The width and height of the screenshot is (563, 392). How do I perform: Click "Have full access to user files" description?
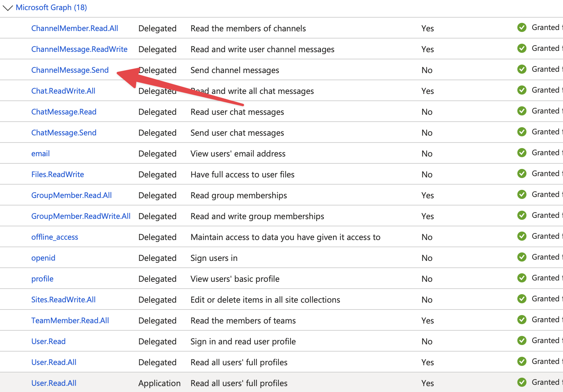243,174
